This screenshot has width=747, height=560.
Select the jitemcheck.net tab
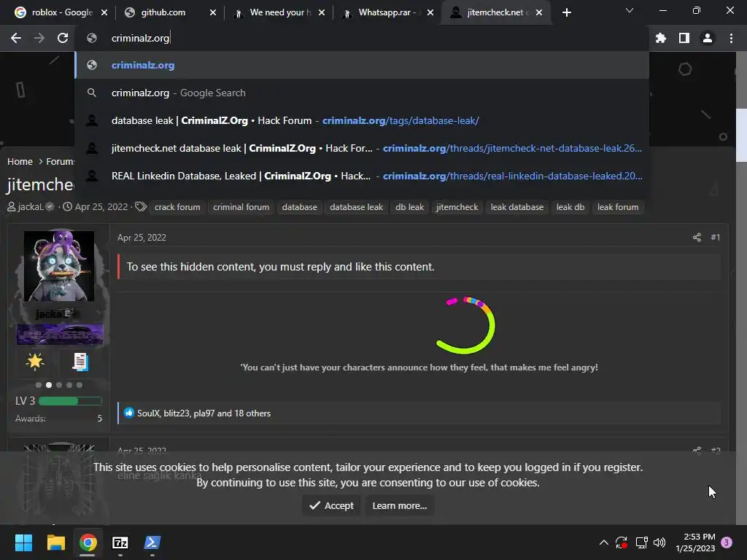coord(497,12)
